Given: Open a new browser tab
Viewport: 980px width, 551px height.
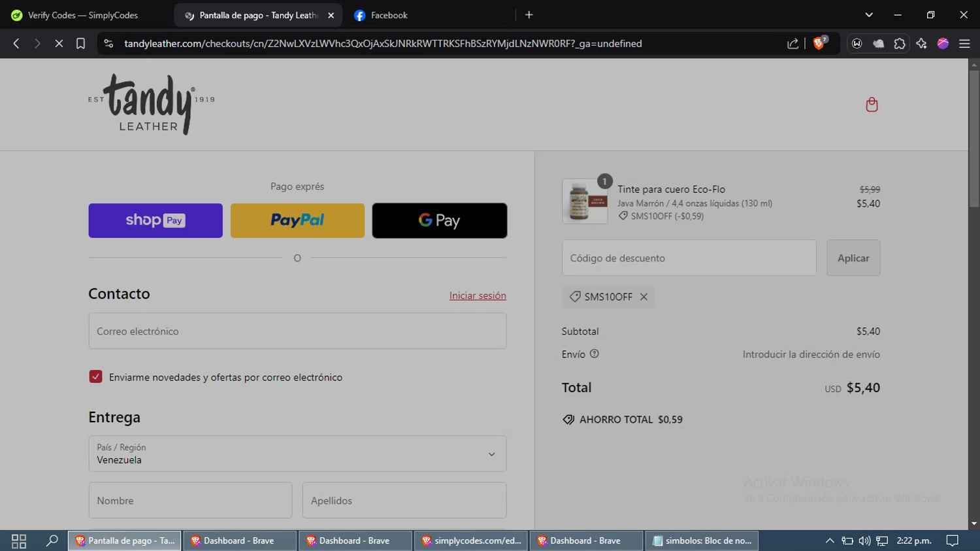Looking at the screenshot, I should pos(529,15).
